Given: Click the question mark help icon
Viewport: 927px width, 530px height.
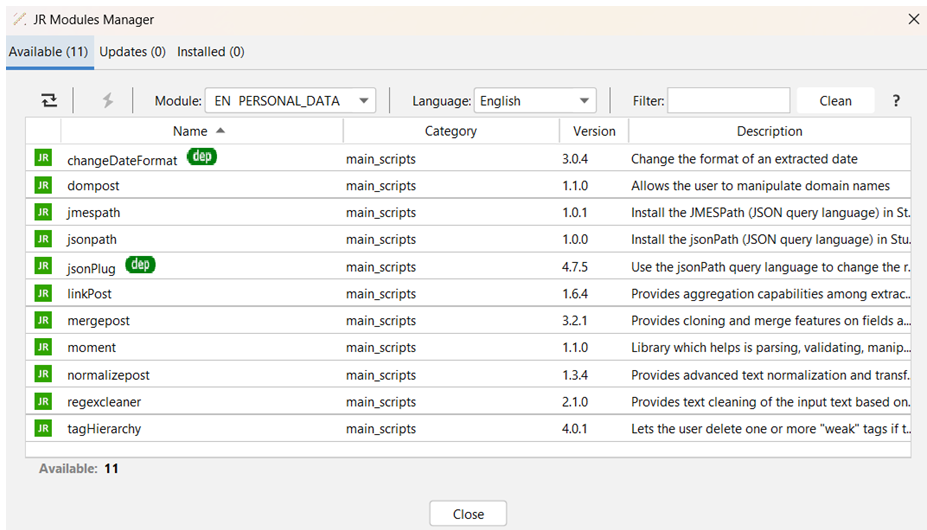Looking at the screenshot, I should point(896,100).
